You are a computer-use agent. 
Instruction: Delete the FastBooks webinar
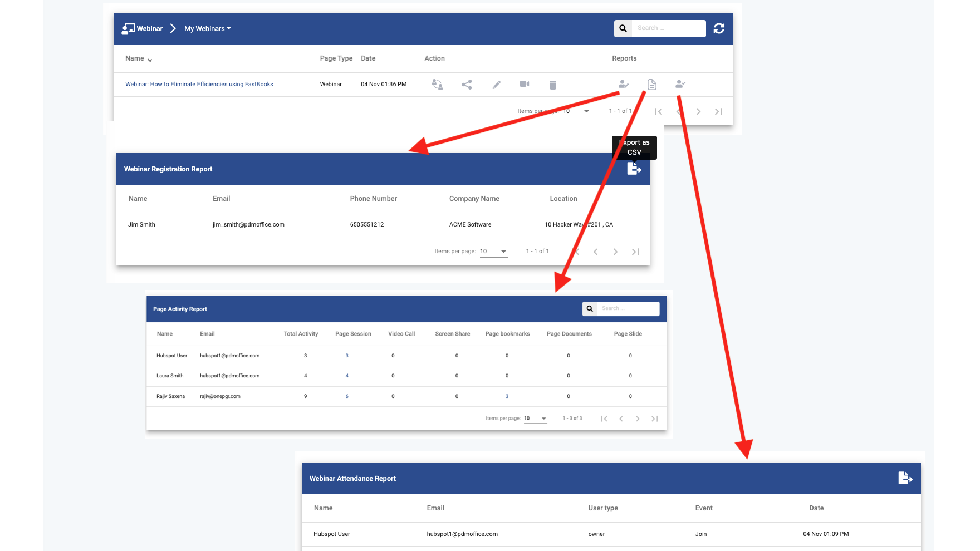(552, 85)
